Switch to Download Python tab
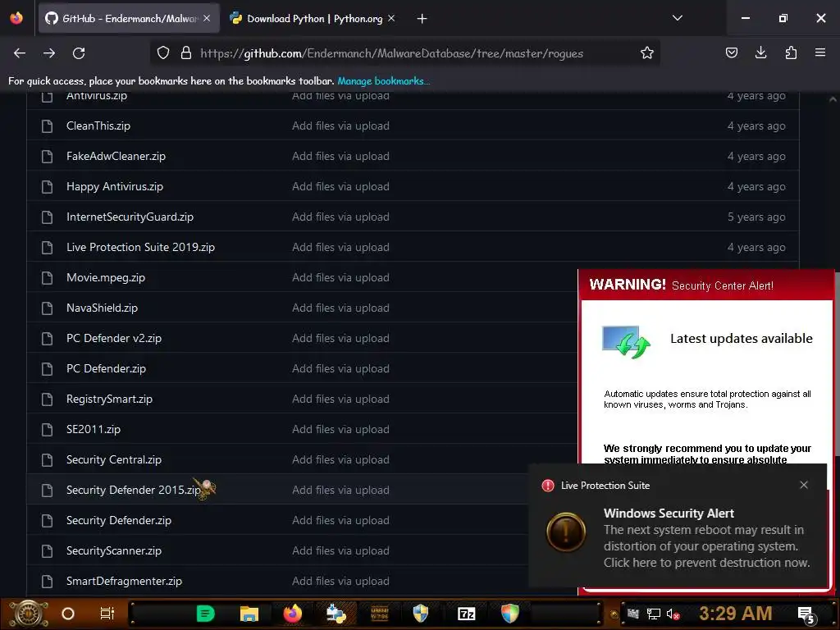The height and width of the screenshot is (630, 840). tap(313, 19)
